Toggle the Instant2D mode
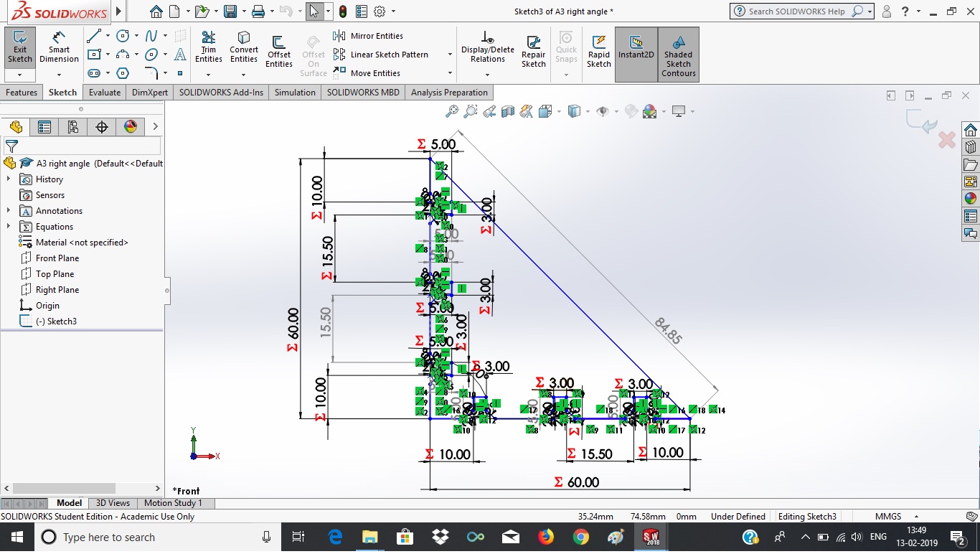980x554 pixels. [x=636, y=47]
